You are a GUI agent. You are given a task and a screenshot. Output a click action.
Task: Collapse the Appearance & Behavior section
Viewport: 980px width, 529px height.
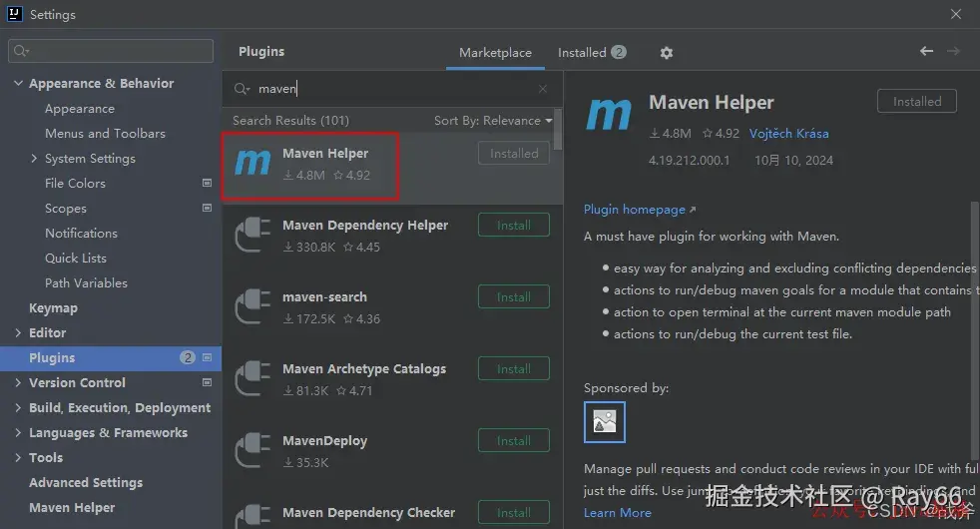tap(18, 83)
